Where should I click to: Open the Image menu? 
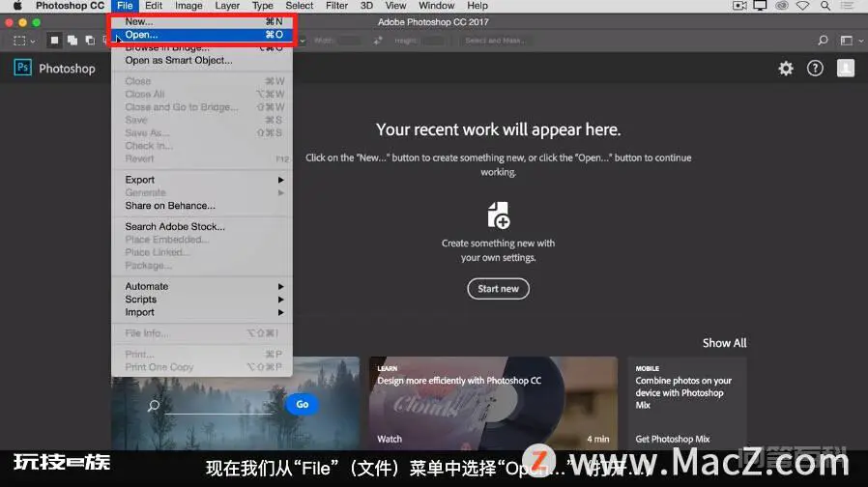188,6
